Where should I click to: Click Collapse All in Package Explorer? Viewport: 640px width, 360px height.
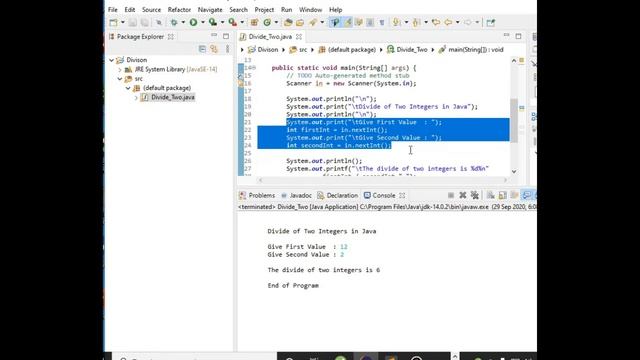pyautogui.click(x=202, y=49)
